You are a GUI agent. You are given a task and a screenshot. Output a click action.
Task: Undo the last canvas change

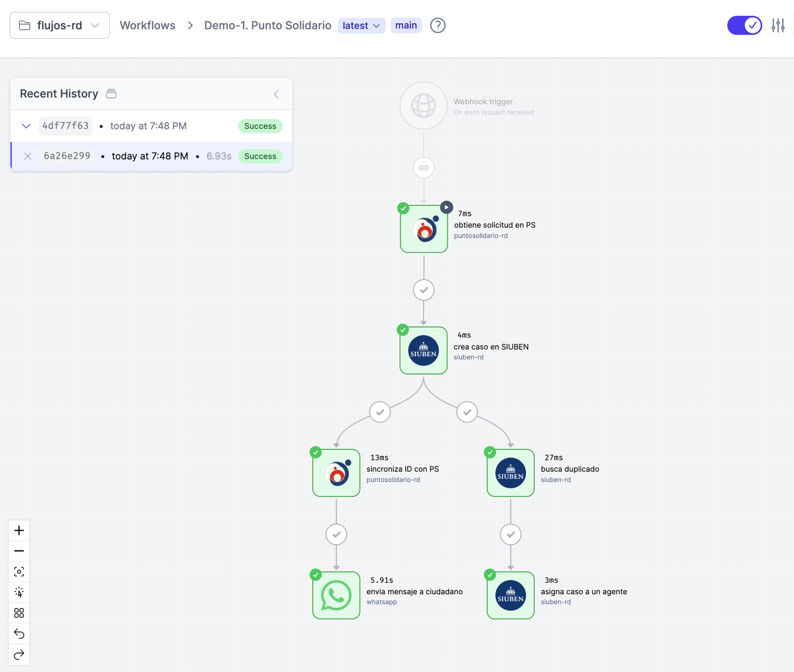pyautogui.click(x=19, y=634)
